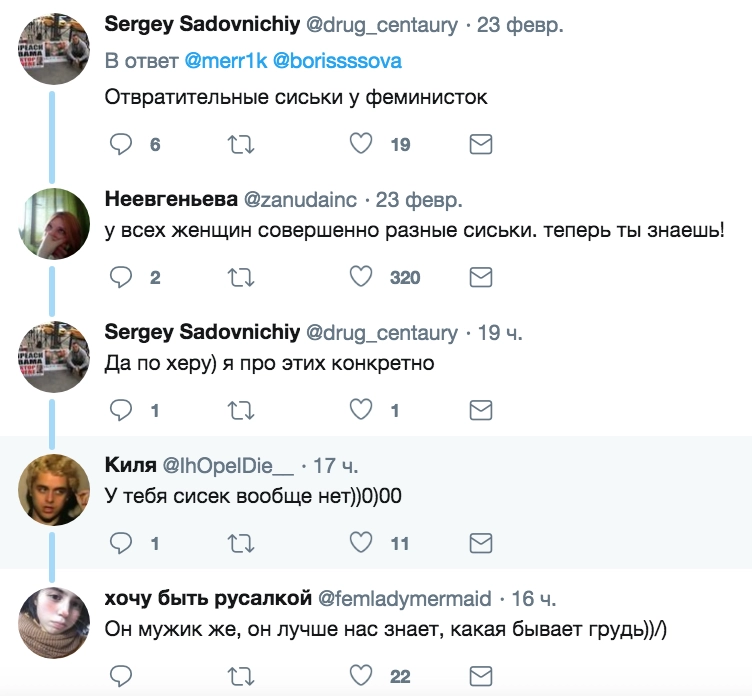The width and height of the screenshot is (752, 696).
Task: Retweet Киля's reply
Action: pos(241,543)
